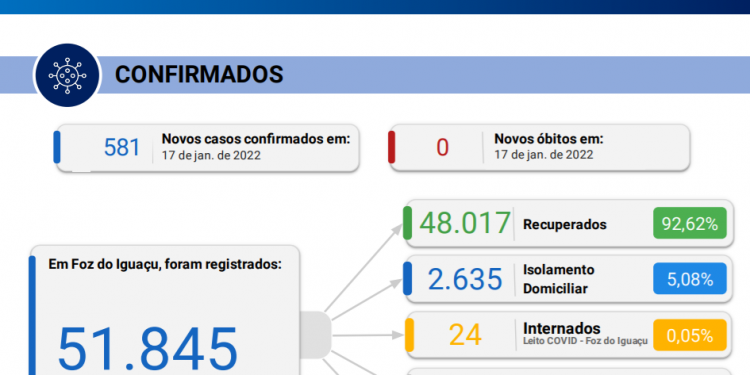
Task: Select the Recuperados label
Action: 564,224
